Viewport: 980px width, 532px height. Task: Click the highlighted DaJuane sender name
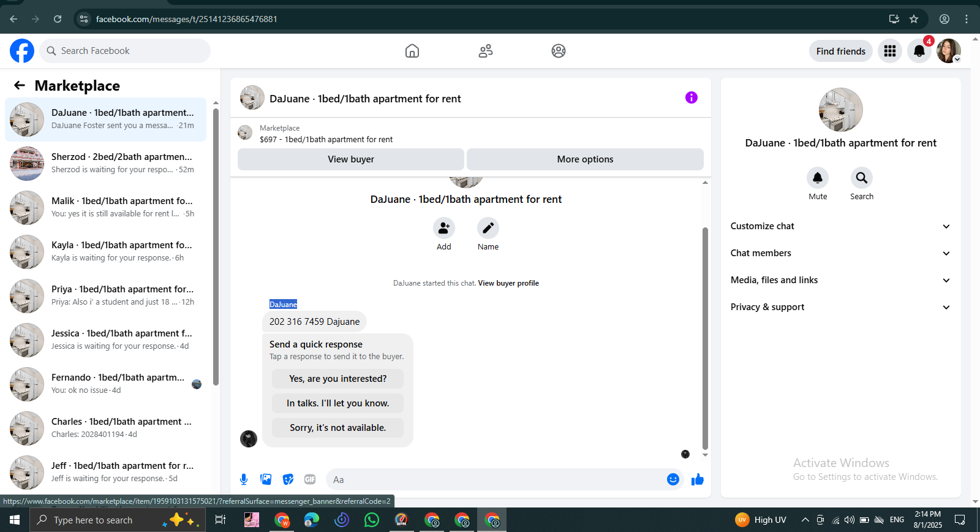[x=283, y=305]
